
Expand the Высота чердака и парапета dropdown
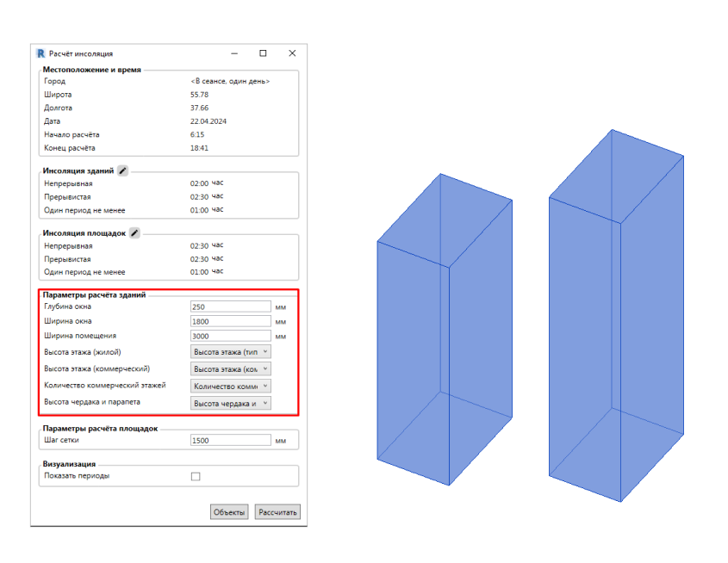click(230, 403)
